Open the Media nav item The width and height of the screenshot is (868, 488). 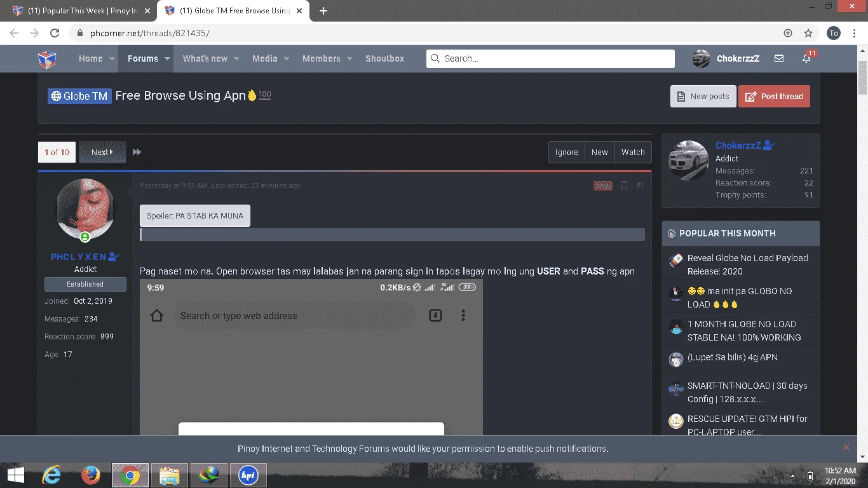coord(264,58)
